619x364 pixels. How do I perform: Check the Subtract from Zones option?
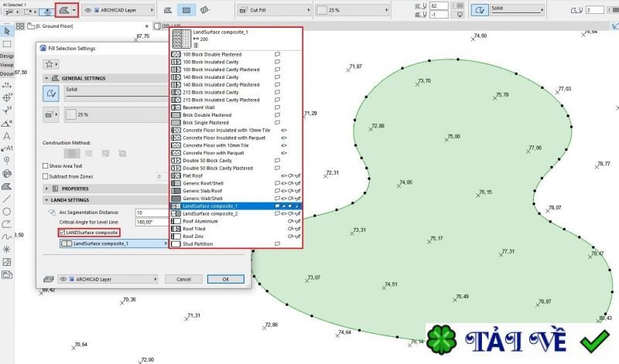pos(45,176)
